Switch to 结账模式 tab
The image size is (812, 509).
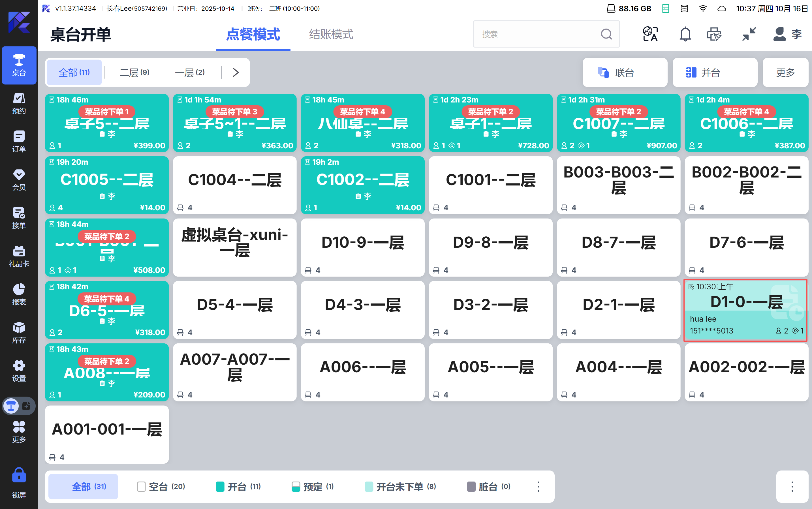(331, 34)
